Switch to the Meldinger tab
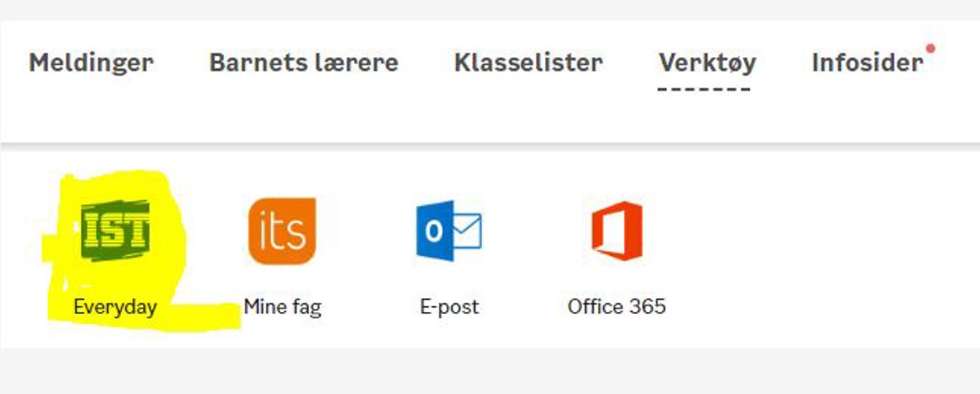The width and height of the screenshot is (980, 394). (91, 63)
